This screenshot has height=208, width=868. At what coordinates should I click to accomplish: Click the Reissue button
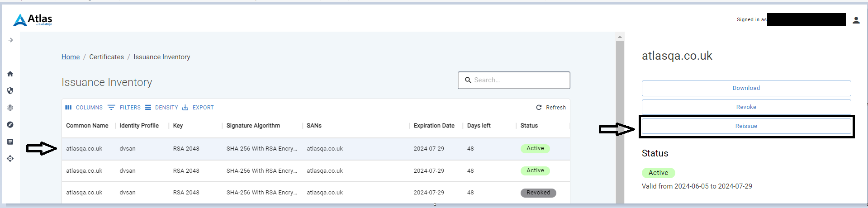tap(746, 126)
